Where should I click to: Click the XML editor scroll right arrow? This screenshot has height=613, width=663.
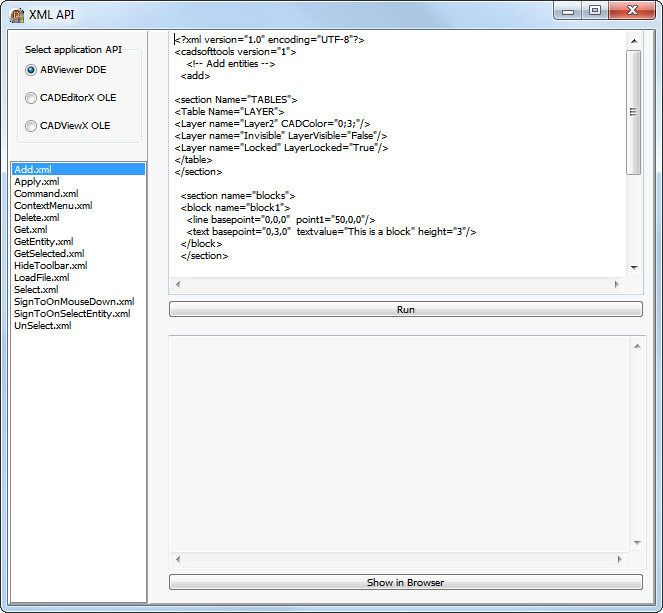(617, 285)
